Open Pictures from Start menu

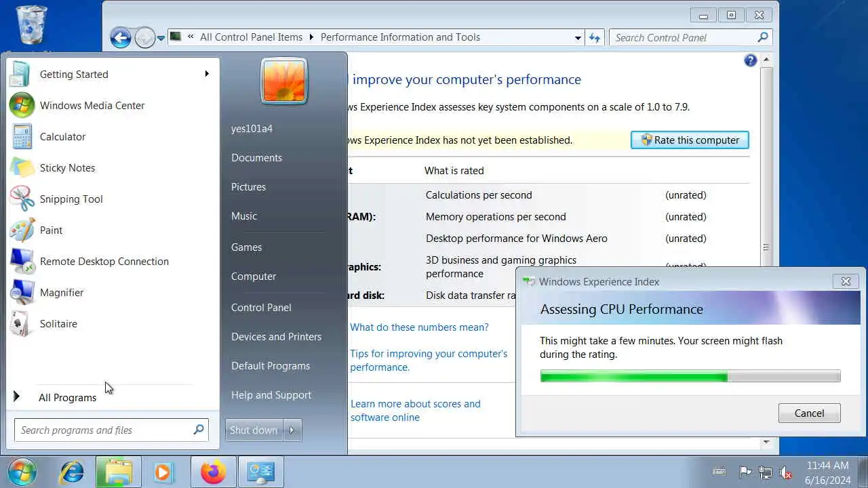pos(248,186)
